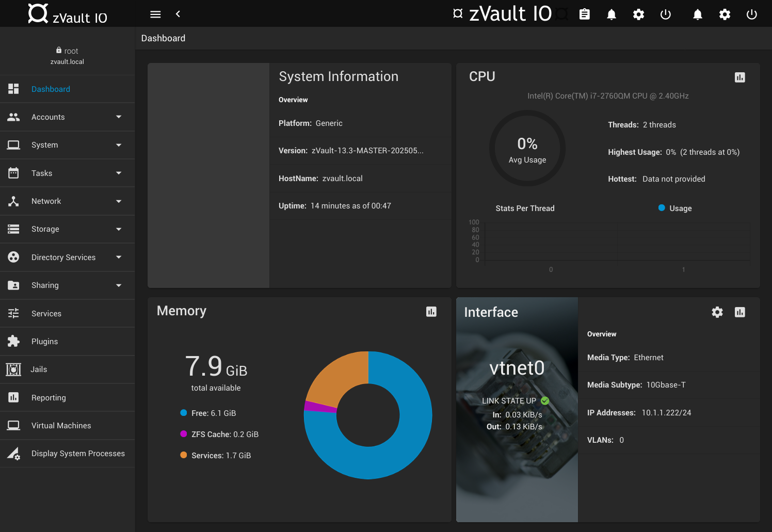This screenshot has height=532, width=772.
Task: Open Interface settings gear icon
Action: click(717, 312)
